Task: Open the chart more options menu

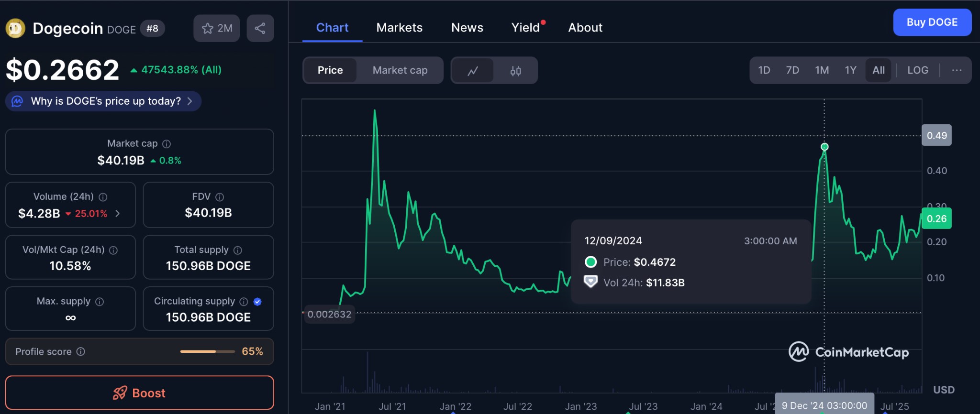Action: 957,70
